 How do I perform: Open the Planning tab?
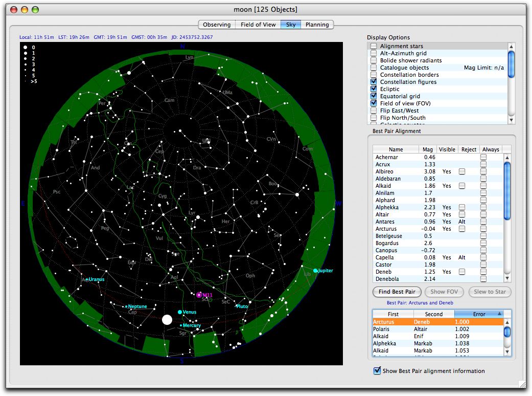(x=317, y=25)
